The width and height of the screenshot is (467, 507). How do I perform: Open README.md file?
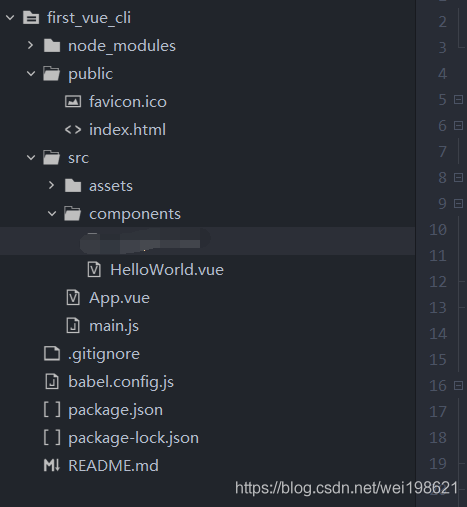pyautogui.click(x=113, y=466)
